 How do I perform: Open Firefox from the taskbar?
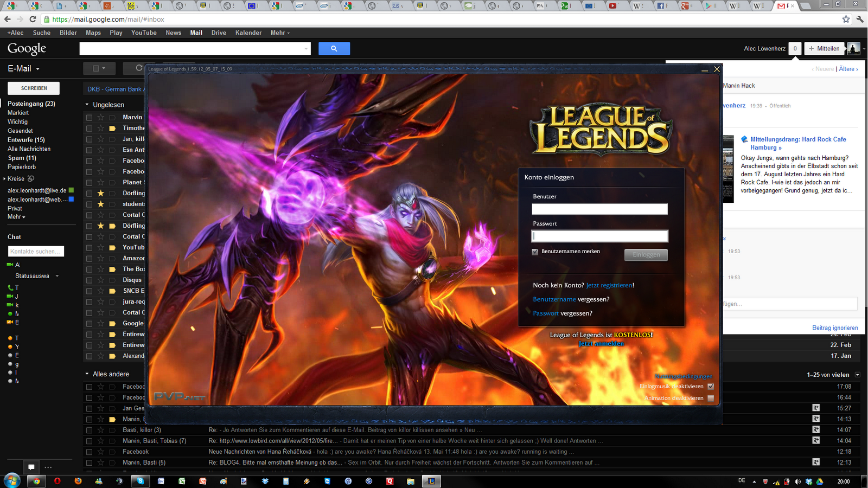pos(78,481)
